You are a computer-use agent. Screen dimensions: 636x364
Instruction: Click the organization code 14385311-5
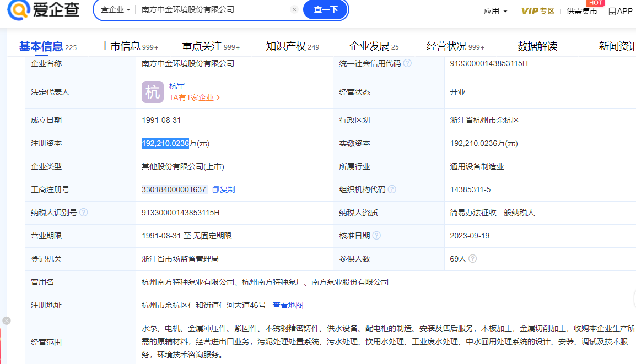point(470,189)
